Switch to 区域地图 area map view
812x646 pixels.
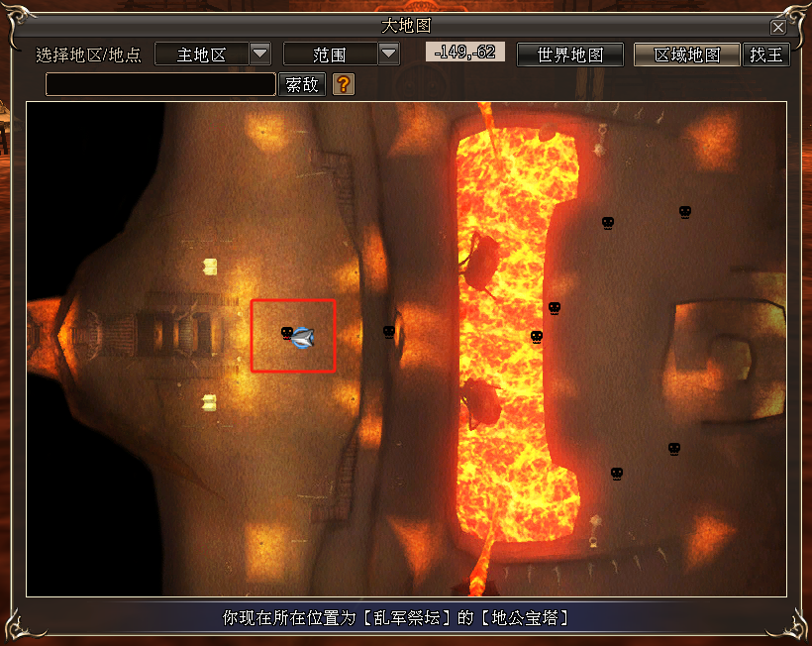(x=687, y=54)
